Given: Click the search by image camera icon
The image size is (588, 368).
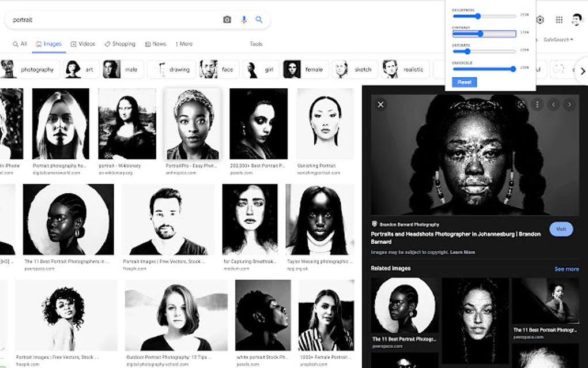Looking at the screenshot, I should 227,19.
